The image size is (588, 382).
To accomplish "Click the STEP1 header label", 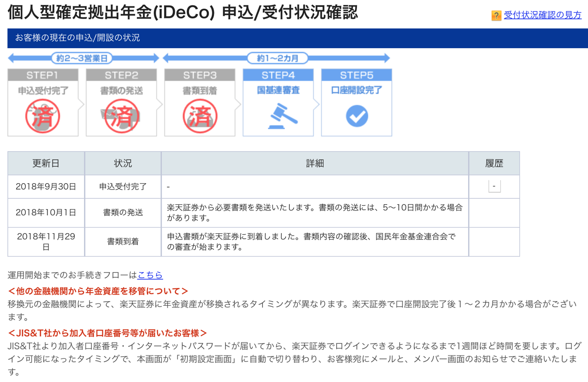I will tap(42, 75).
